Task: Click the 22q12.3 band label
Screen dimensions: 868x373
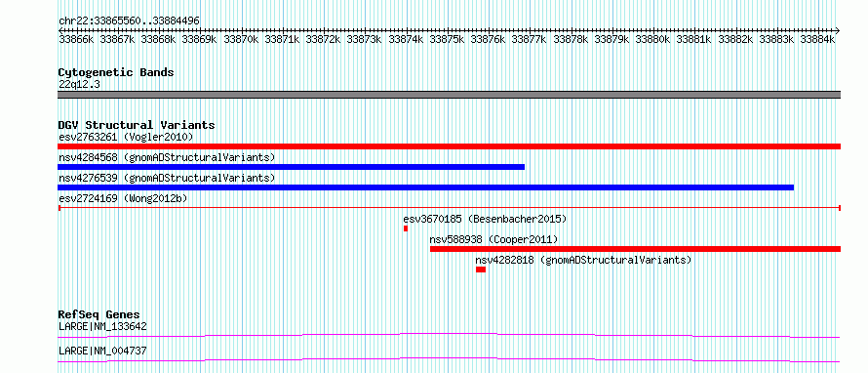Action: pos(79,85)
